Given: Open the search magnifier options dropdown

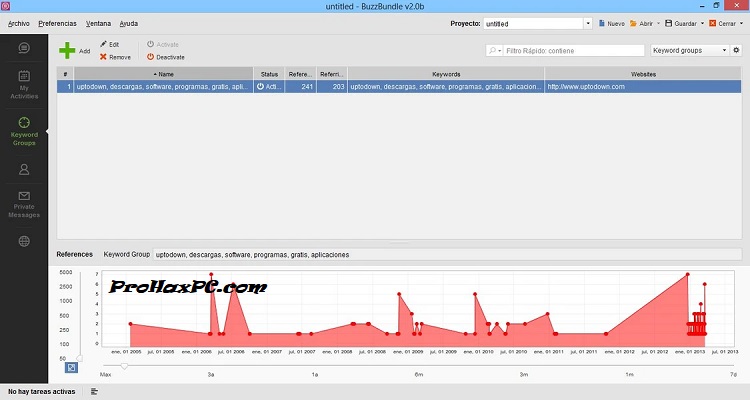Looking at the screenshot, I should [x=495, y=50].
